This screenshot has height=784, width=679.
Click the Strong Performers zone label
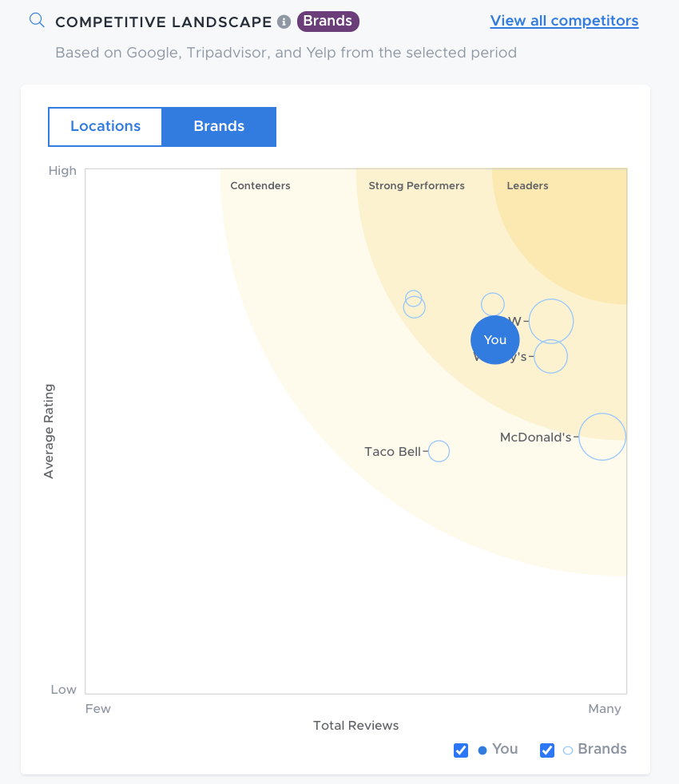pos(416,186)
